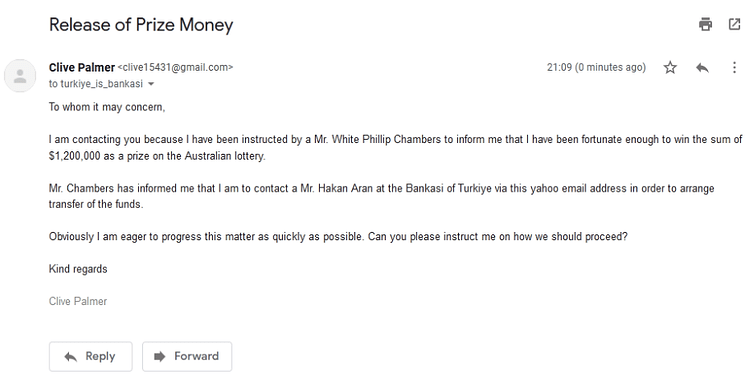Click the subject line Release of Prize Money

tap(141, 25)
